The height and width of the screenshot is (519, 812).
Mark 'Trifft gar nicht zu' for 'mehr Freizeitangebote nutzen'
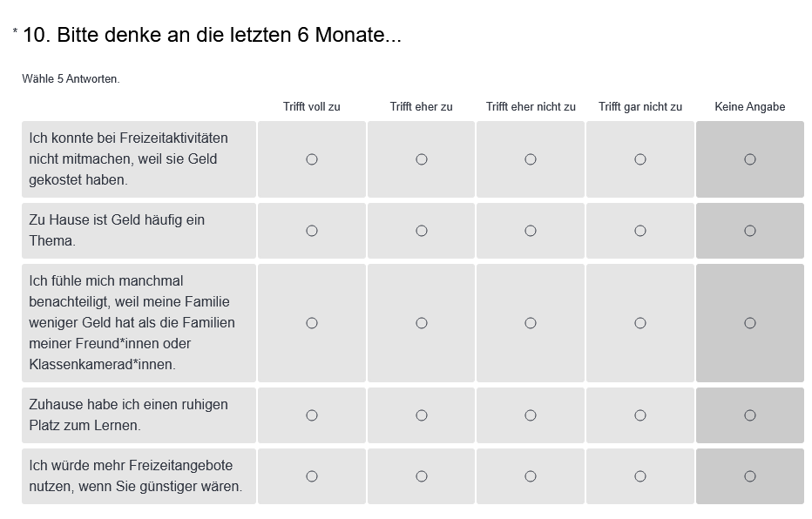pos(640,476)
